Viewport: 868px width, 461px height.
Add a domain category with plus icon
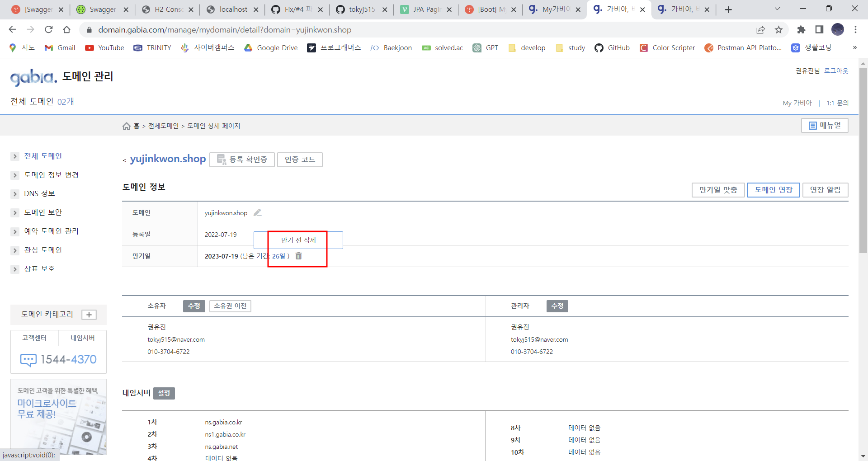[x=89, y=315]
